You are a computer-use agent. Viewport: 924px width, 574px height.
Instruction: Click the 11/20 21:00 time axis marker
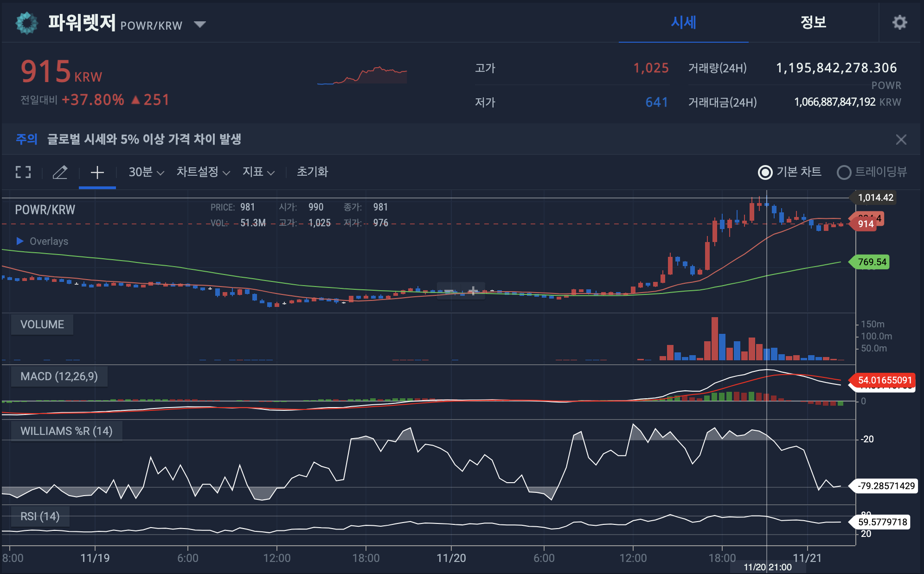tap(767, 567)
